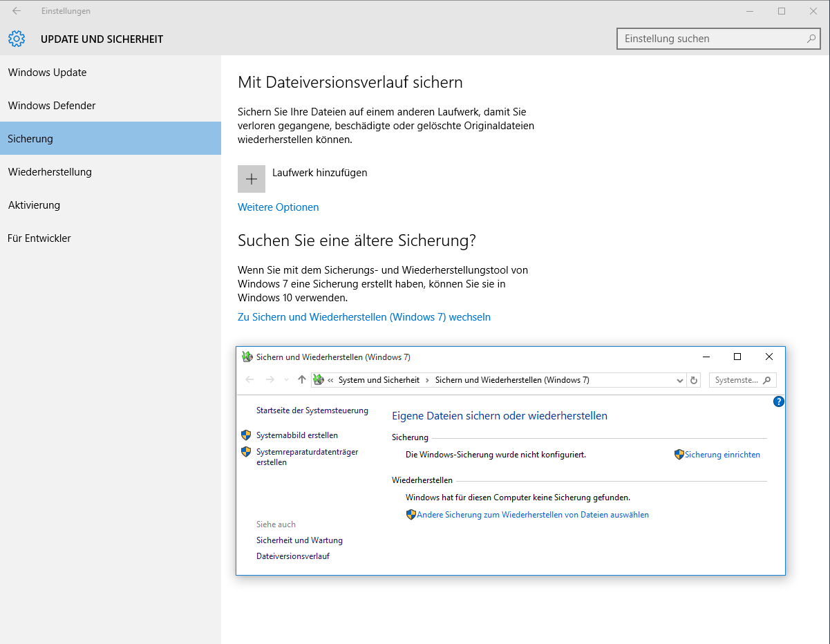
Task: Click the up arrow in the Control Panel window
Action: point(301,379)
